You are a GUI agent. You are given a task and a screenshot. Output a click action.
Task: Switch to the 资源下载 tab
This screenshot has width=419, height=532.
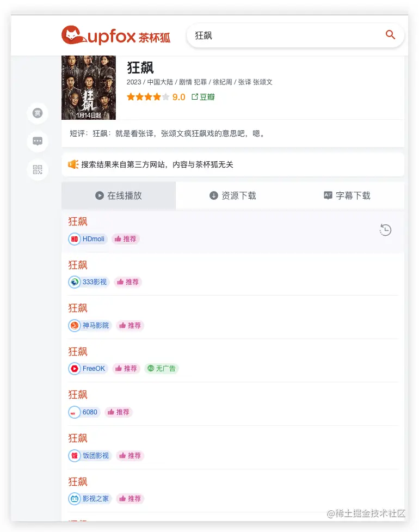click(233, 196)
